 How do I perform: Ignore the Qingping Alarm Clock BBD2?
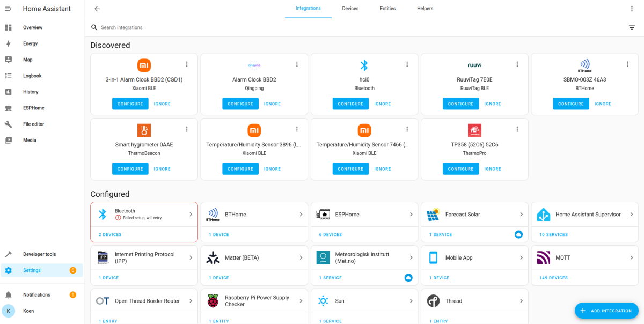tap(272, 104)
